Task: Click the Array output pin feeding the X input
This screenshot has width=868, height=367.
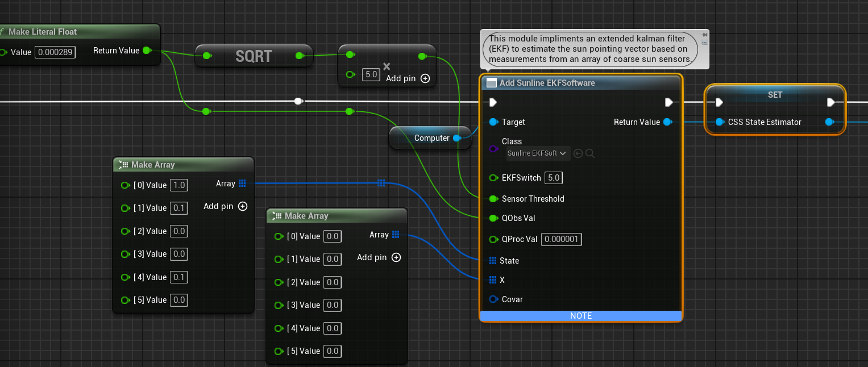Action: [x=396, y=235]
